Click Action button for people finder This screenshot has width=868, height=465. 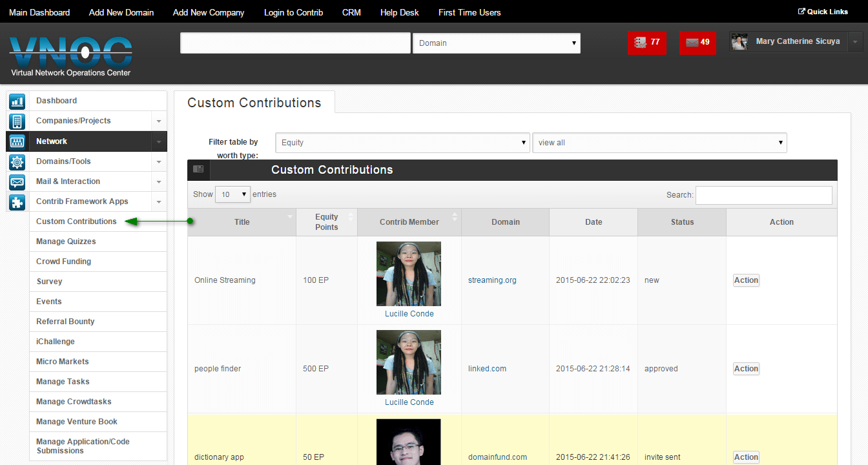(x=746, y=369)
